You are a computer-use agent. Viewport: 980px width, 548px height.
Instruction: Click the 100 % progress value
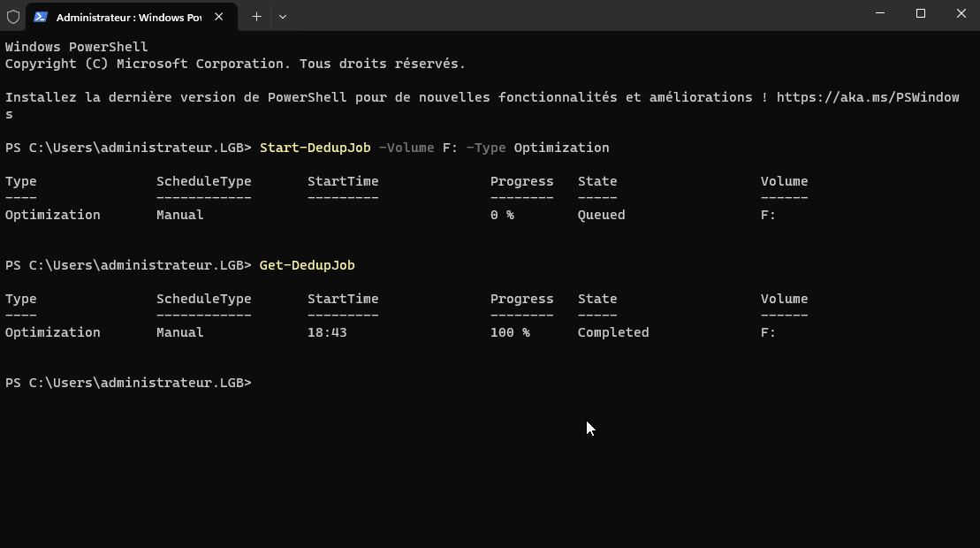[x=510, y=332]
